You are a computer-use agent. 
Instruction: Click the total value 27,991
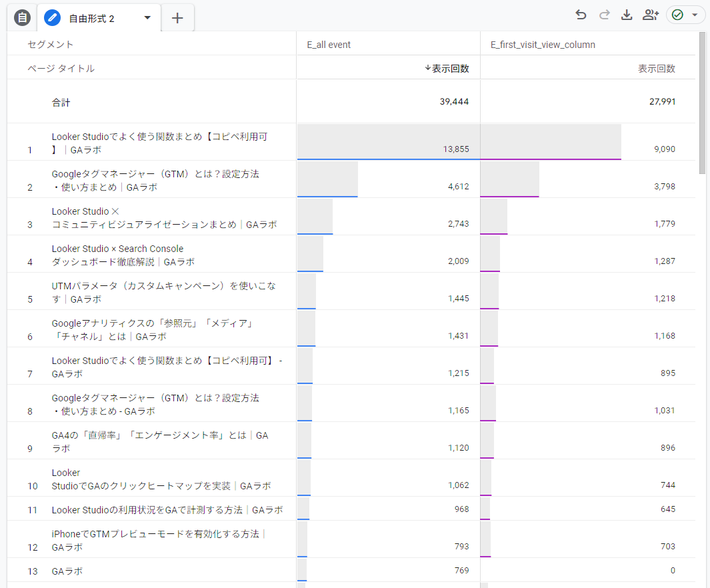coord(662,101)
